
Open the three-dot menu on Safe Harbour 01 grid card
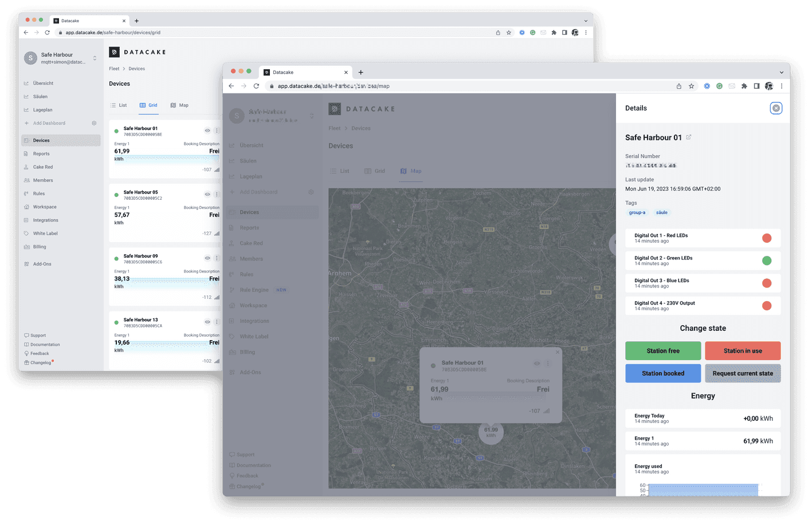click(x=217, y=131)
